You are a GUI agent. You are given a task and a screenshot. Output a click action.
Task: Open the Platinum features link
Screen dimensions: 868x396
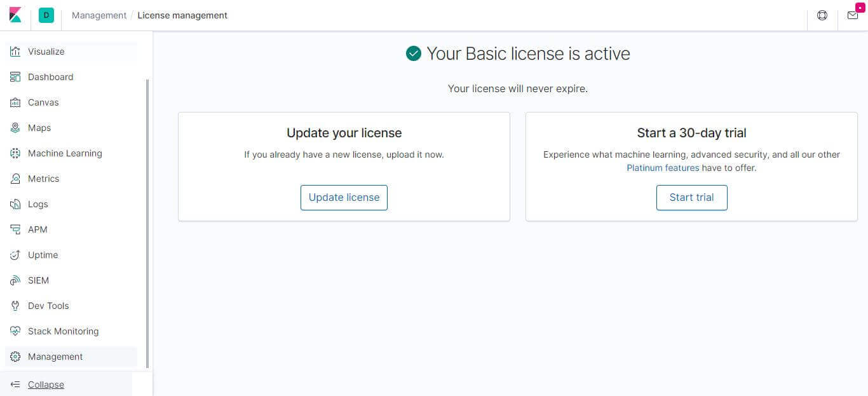663,168
